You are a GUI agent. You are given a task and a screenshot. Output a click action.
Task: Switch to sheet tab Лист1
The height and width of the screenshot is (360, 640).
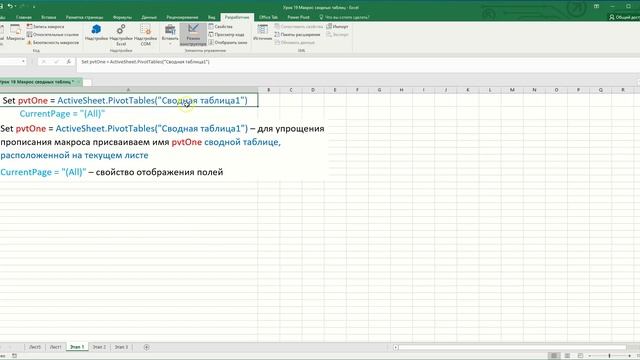click(x=56, y=347)
